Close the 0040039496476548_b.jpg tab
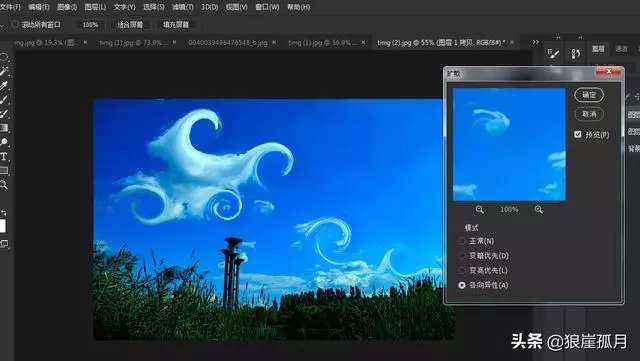The image size is (640, 361). [274, 42]
